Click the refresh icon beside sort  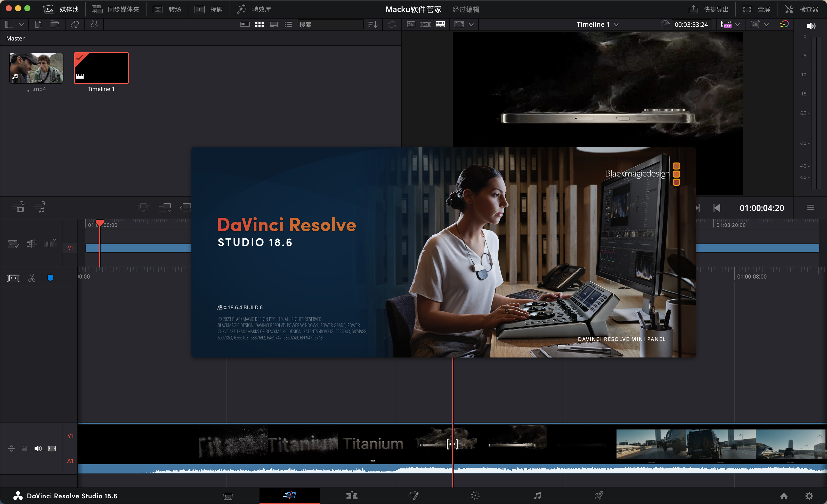click(x=392, y=24)
